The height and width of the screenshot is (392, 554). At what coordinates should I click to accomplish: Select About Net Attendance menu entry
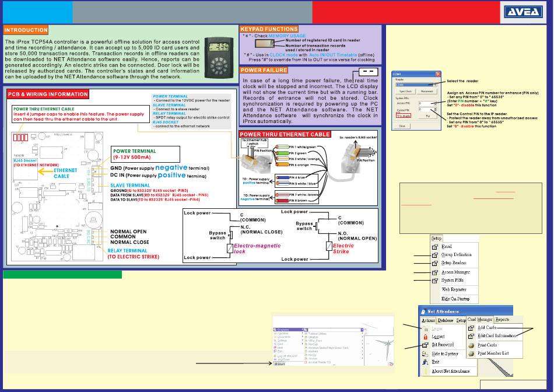[x=450, y=371]
